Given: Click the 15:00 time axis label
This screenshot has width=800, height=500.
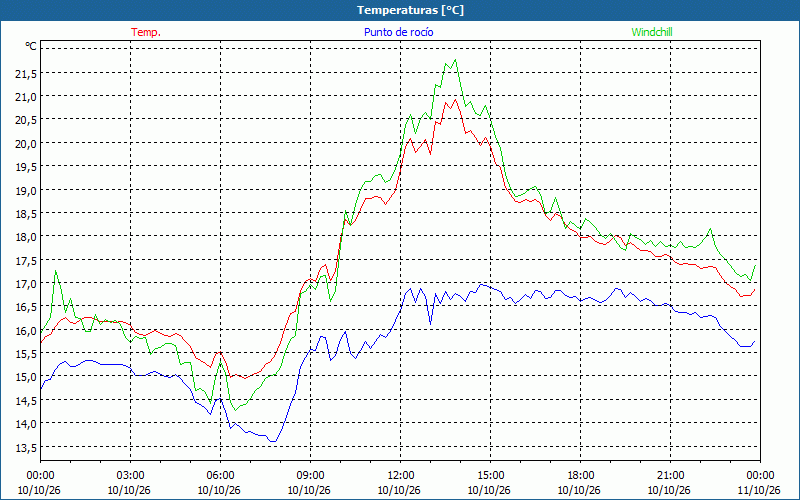Looking at the screenshot, I should 490,476.
